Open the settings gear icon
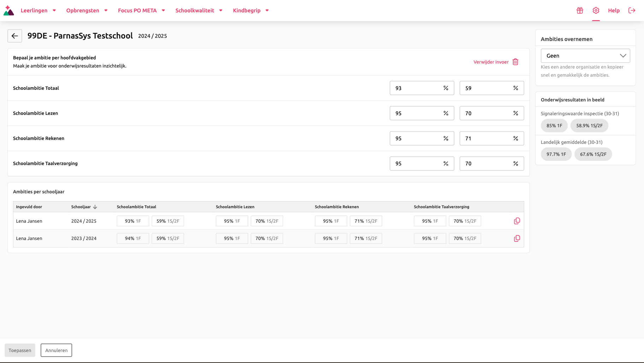644x363 pixels. click(x=596, y=11)
